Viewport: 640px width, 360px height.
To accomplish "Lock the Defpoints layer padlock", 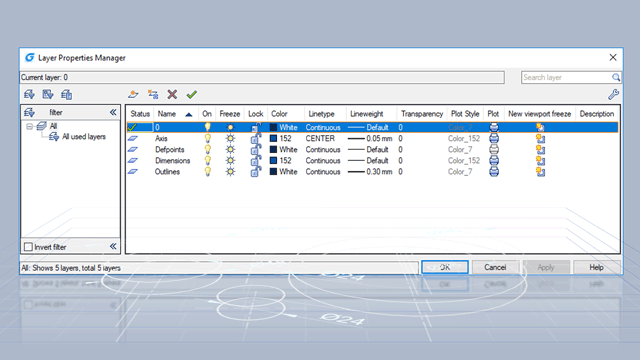I will tap(256, 149).
